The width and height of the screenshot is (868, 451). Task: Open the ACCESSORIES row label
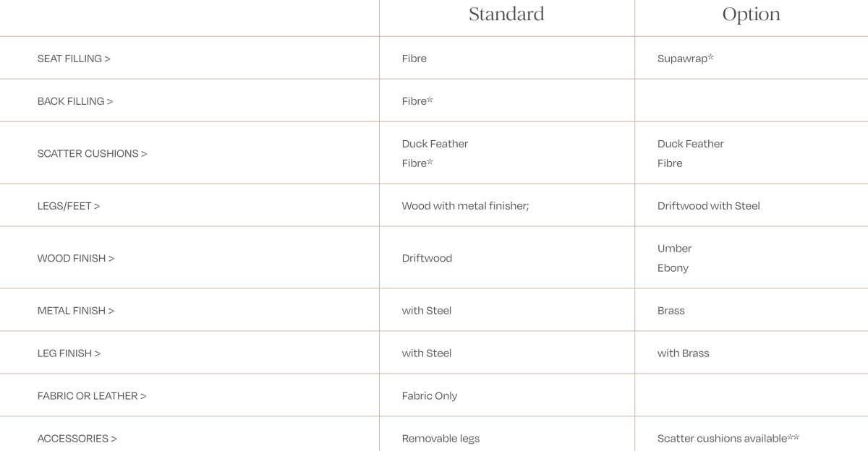[77, 439]
